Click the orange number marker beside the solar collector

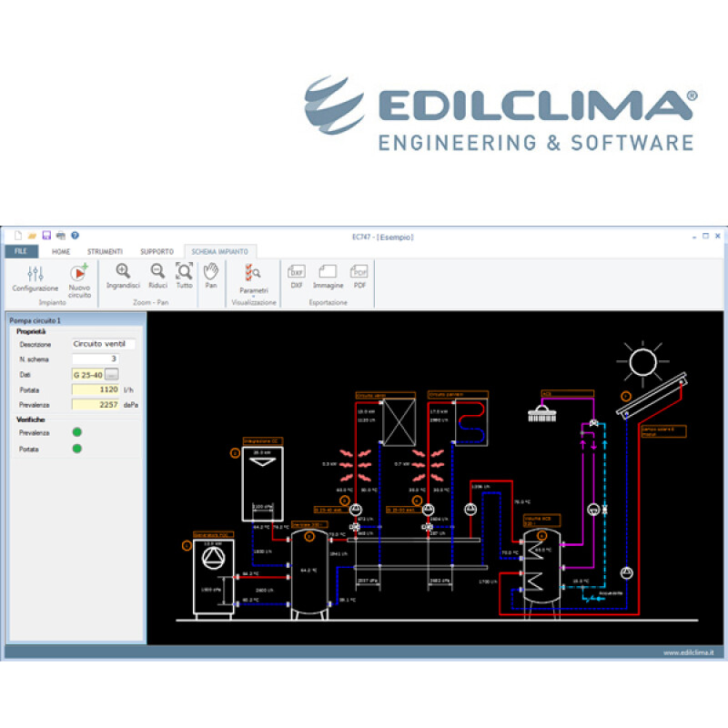coord(626,397)
